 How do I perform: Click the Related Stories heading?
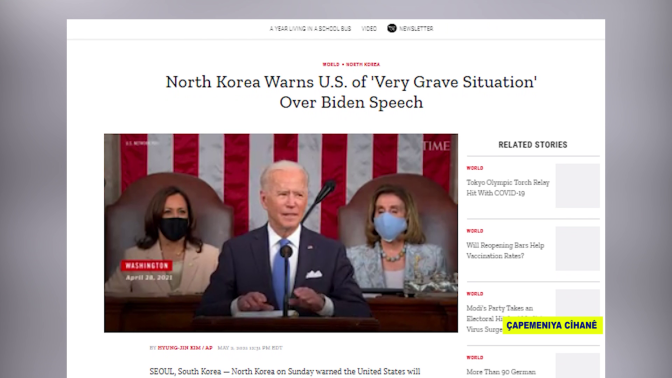pos(533,145)
